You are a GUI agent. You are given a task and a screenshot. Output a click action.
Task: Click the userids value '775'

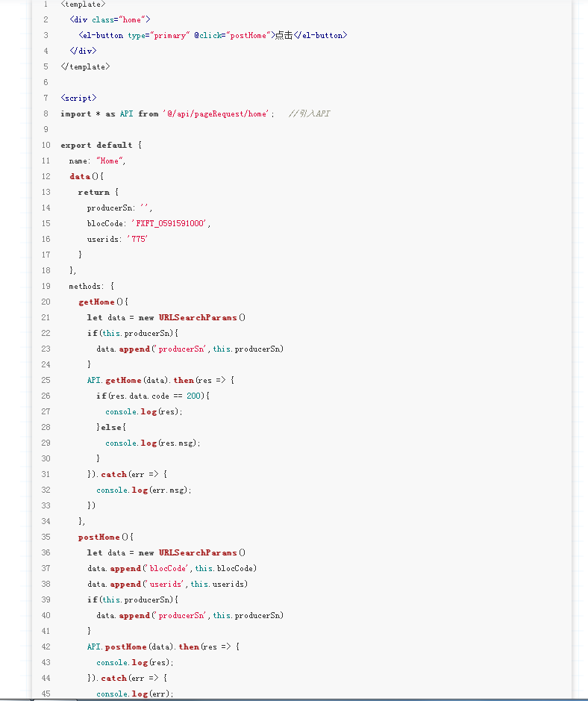(139, 239)
